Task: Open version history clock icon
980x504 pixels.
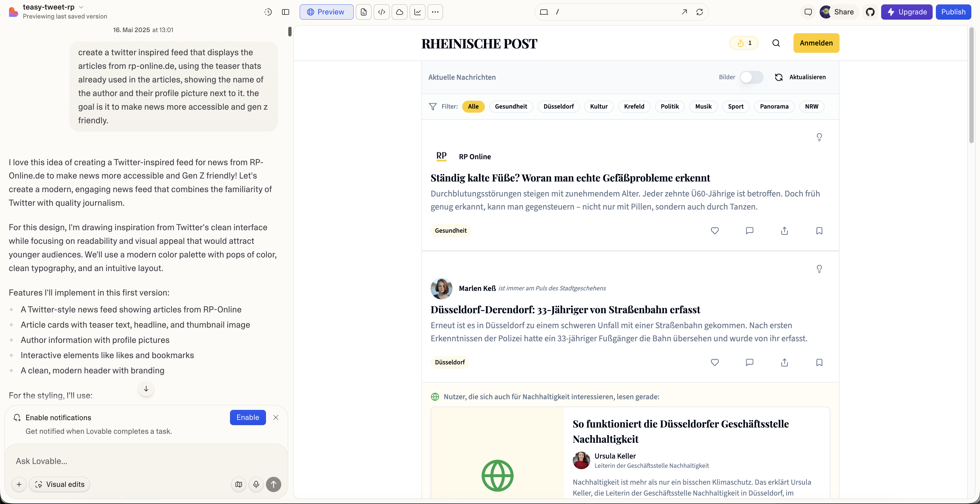Action: [x=268, y=12]
